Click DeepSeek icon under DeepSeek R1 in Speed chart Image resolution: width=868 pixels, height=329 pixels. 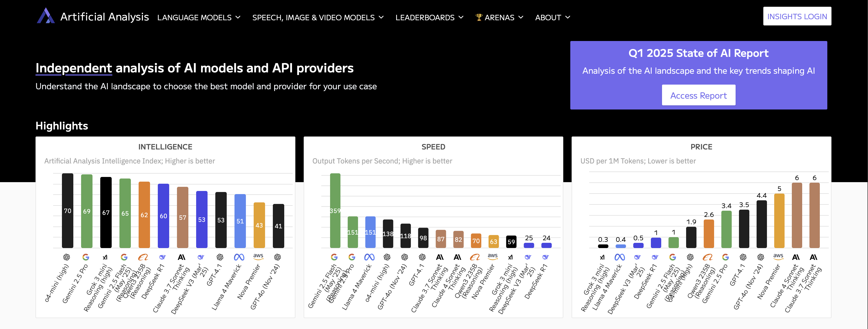click(x=545, y=257)
